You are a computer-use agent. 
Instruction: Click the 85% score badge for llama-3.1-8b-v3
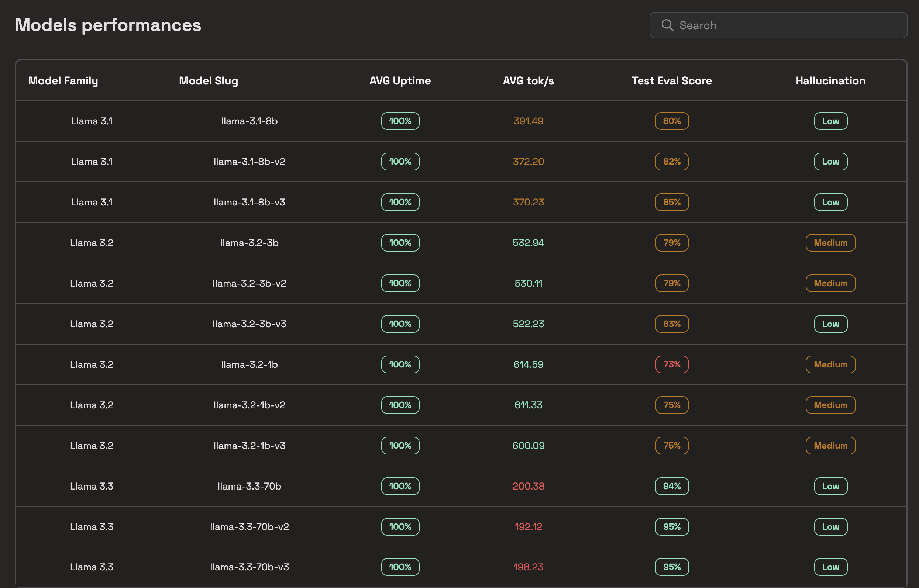(x=671, y=202)
